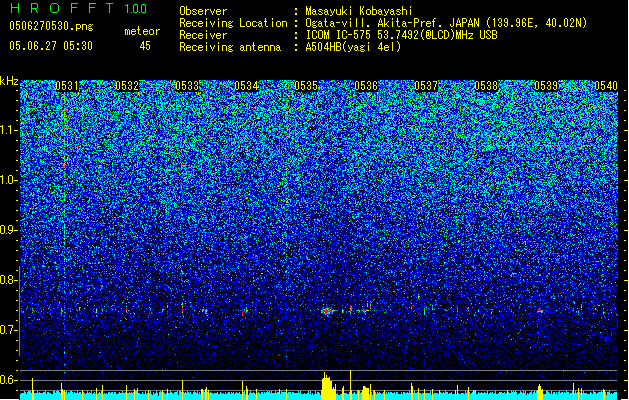Click the 0534 time marker

(x=247, y=86)
